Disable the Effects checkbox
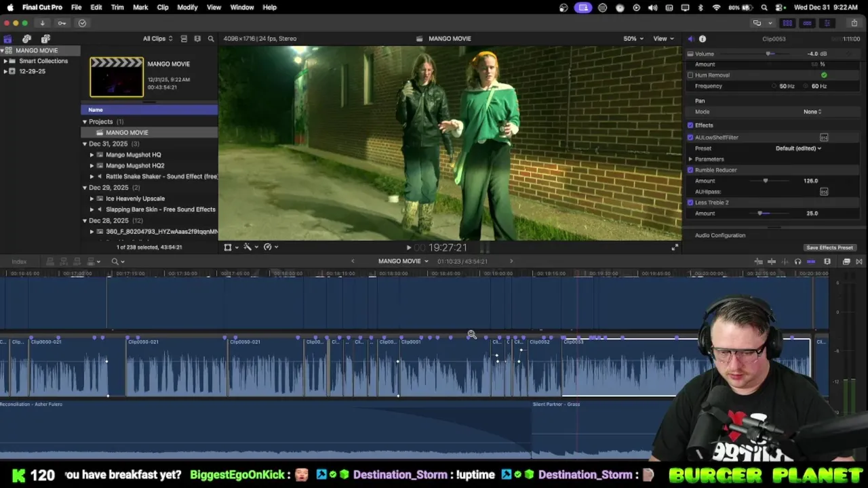Screen dimensions: 868x488 click(690, 125)
